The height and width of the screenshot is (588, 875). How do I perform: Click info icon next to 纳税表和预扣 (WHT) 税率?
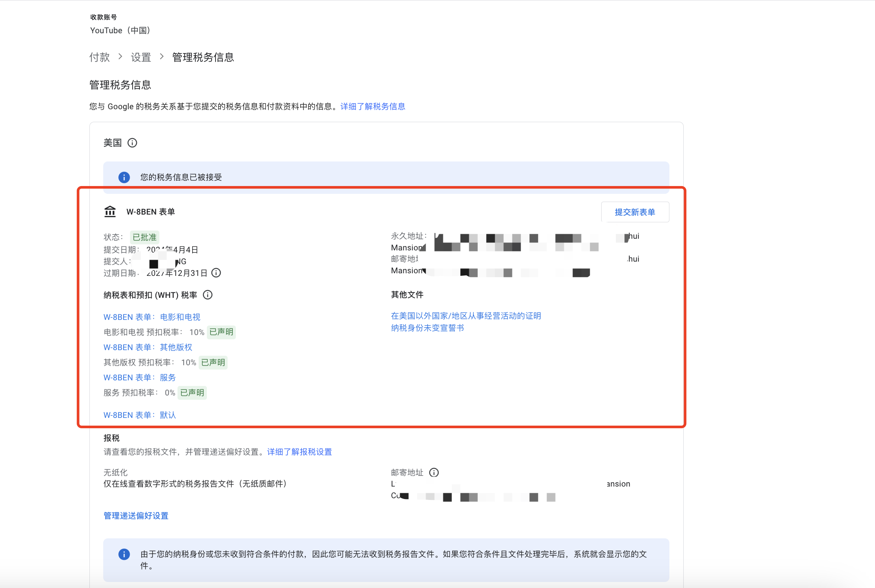pos(208,295)
